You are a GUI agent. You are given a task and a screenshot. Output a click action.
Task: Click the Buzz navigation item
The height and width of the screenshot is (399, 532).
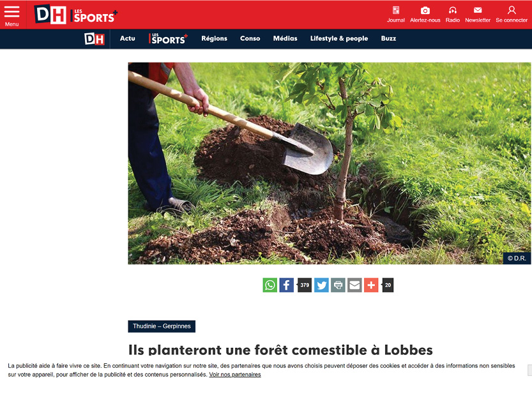point(388,38)
